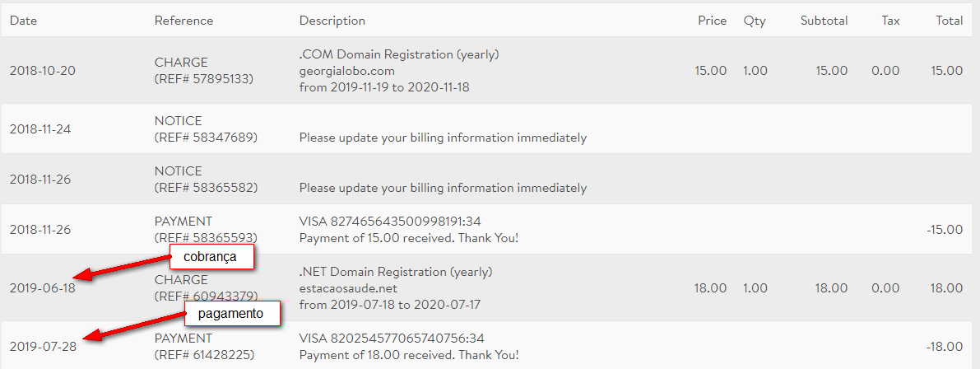Click the georgialobo.com domain text
980x369 pixels.
[x=355, y=71]
